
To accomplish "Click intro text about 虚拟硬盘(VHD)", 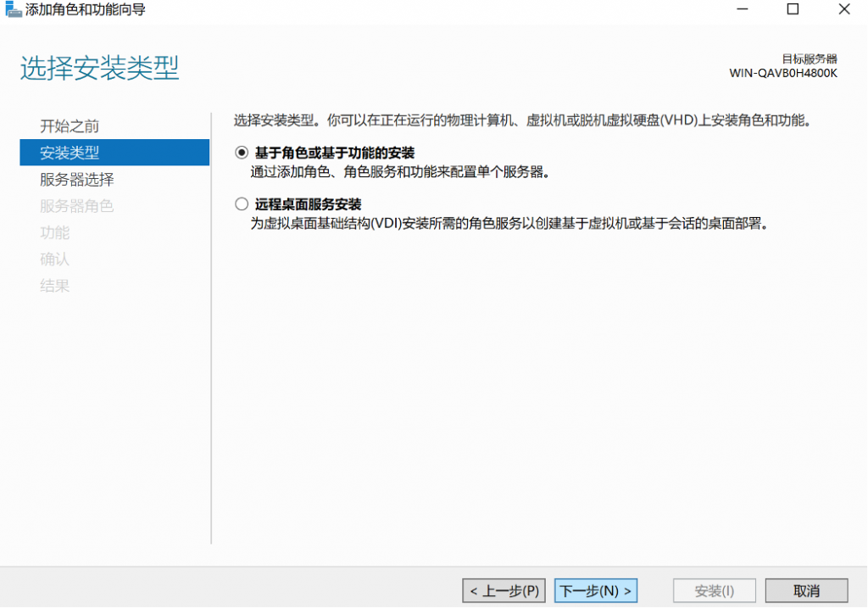I will 522,120.
